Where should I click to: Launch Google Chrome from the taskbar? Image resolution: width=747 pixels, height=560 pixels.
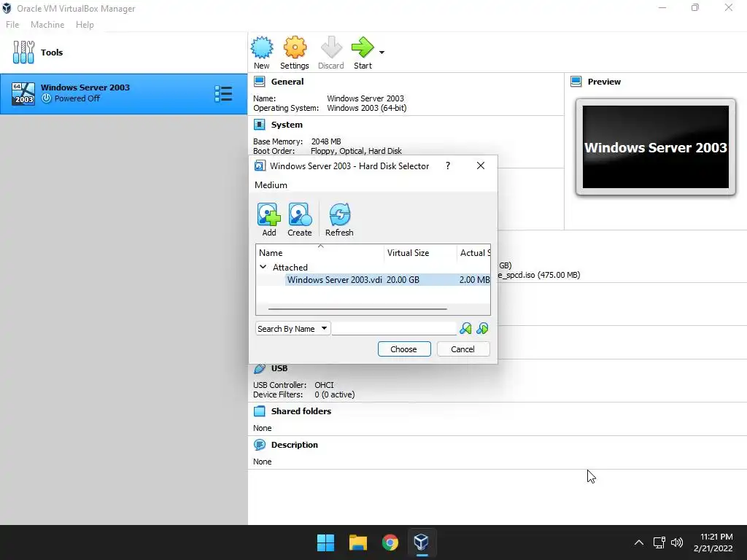click(x=390, y=542)
